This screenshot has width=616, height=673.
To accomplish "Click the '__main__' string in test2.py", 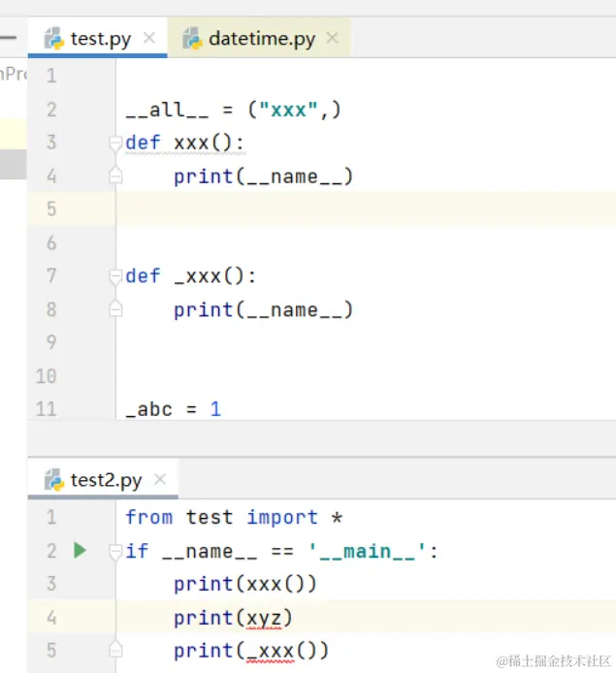I will (x=367, y=552).
